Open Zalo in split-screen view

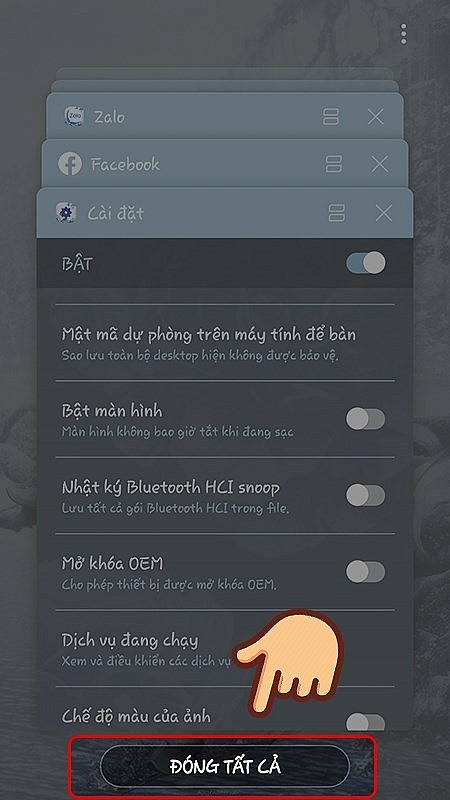[x=331, y=117]
